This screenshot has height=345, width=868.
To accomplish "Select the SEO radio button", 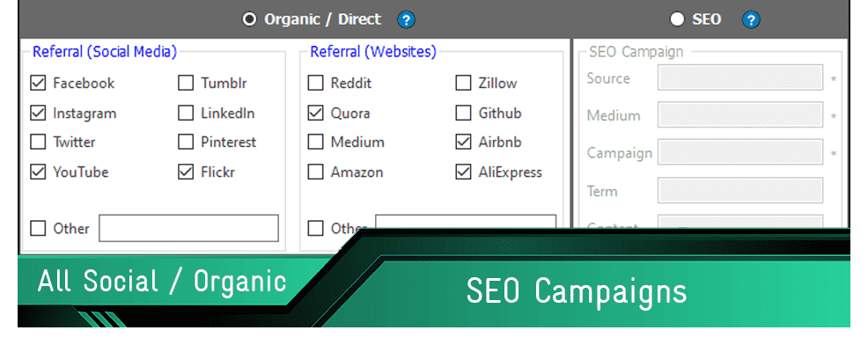I will point(677,19).
